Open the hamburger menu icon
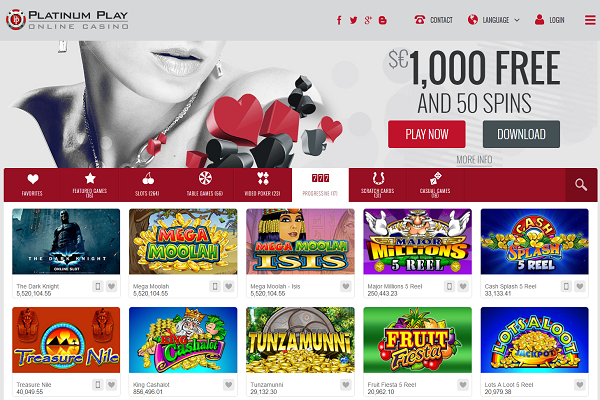 (590, 20)
